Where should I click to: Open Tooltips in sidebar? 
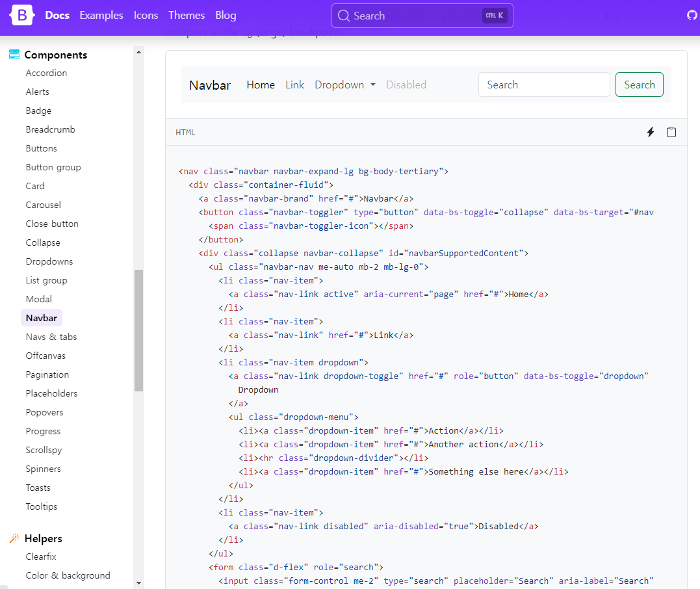coord(42,507)
